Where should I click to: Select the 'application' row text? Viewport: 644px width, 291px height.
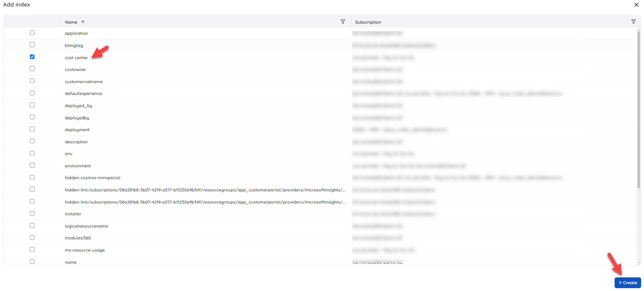point(76,33)
